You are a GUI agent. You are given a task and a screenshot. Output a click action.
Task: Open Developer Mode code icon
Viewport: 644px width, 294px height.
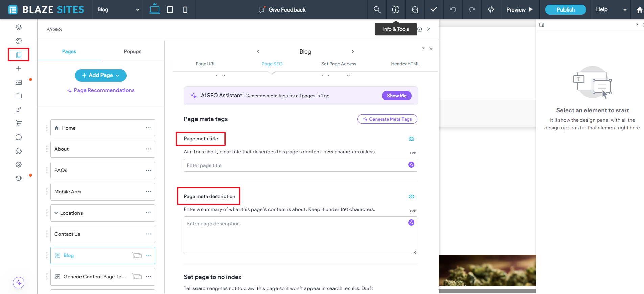(491, 9)
